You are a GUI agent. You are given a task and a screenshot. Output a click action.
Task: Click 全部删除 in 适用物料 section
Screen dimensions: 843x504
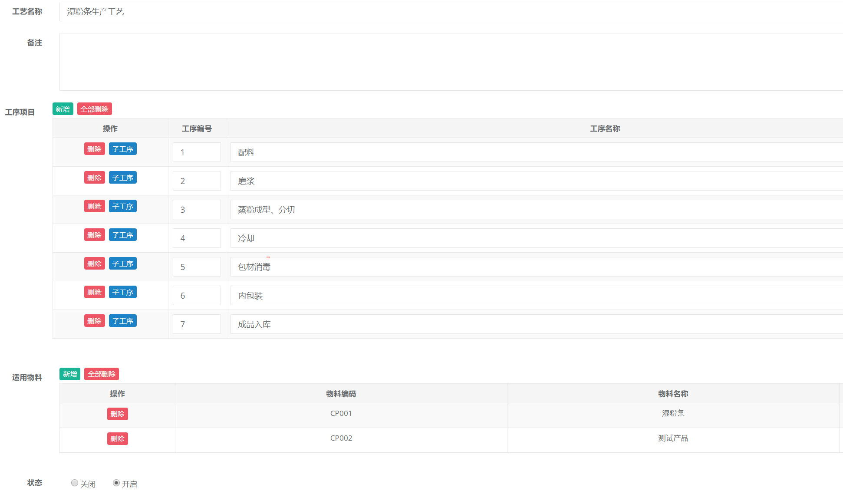(x=101, y=374)
